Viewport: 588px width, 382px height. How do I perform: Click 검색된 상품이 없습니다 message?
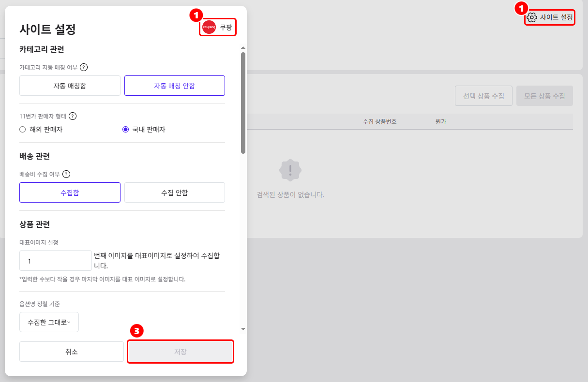(290, 195)
